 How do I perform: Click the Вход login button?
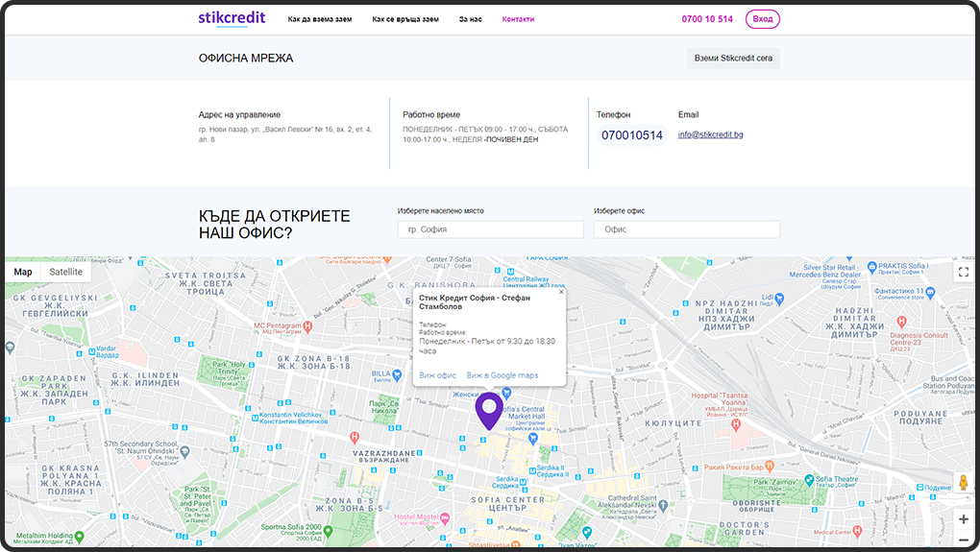(763, 19)
